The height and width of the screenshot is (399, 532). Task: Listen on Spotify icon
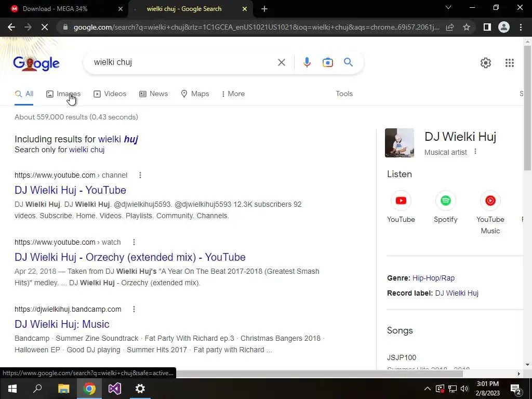point(445,201)
